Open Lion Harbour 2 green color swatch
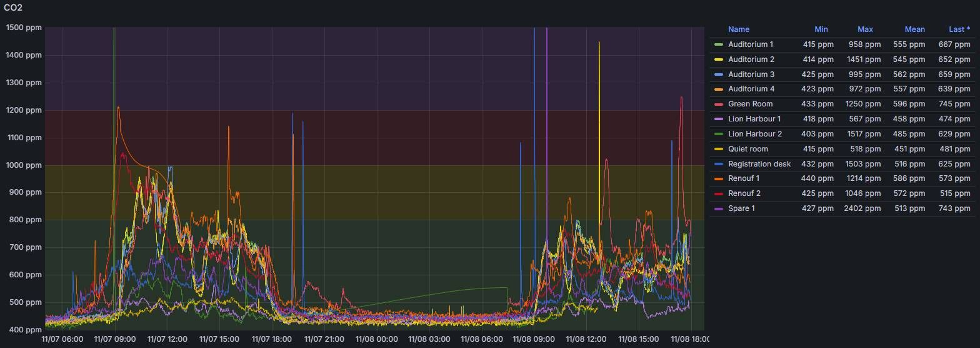Viewport: 980px width, 348px height. [719, 134]
